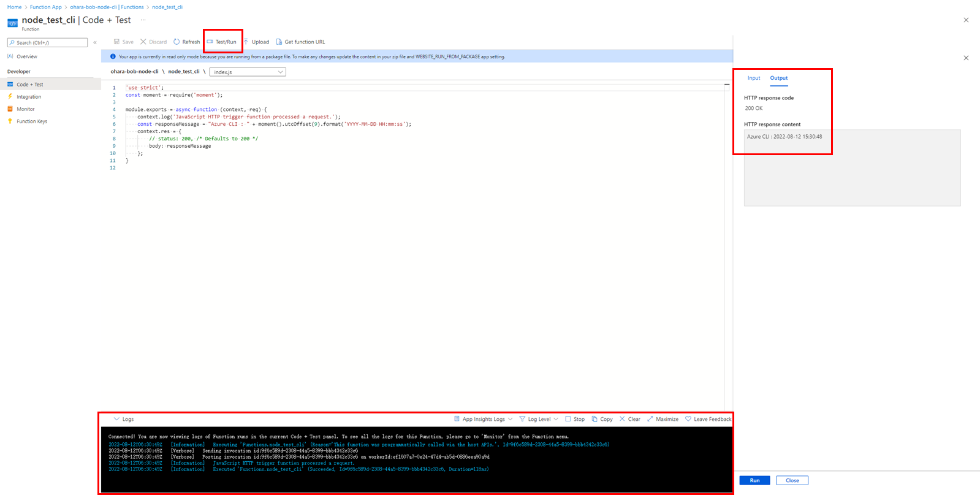Collapse the Logs panel chevron
980x495 pixels.
pyautogui.click(x=116, y=420)
